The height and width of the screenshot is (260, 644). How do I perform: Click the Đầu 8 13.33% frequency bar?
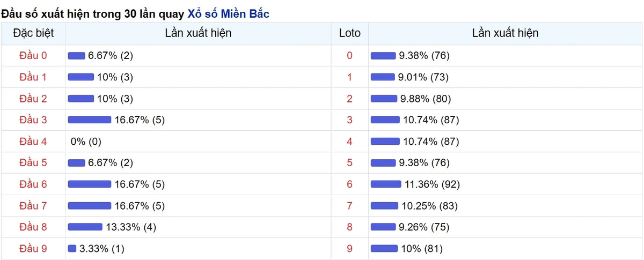click(85, 227)
